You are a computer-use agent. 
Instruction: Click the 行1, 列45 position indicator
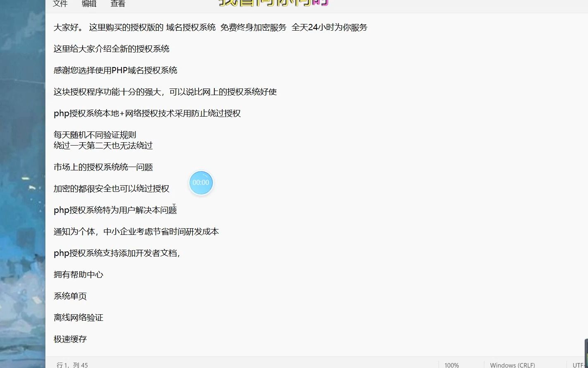71,365
